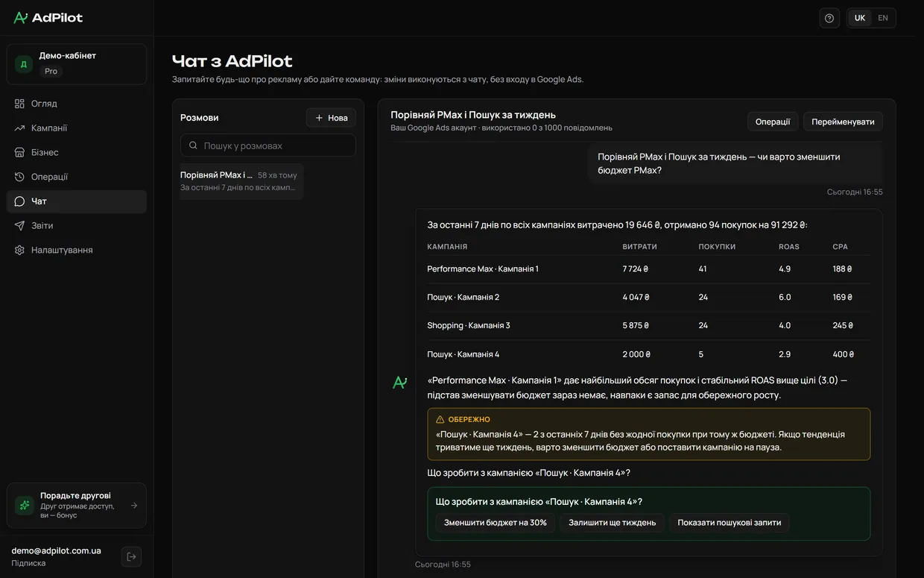The image size is (924, 578).
Task: Click the warning triangle icon next to ОБЕРЕЖНО
Action: (x=440, y=419)
